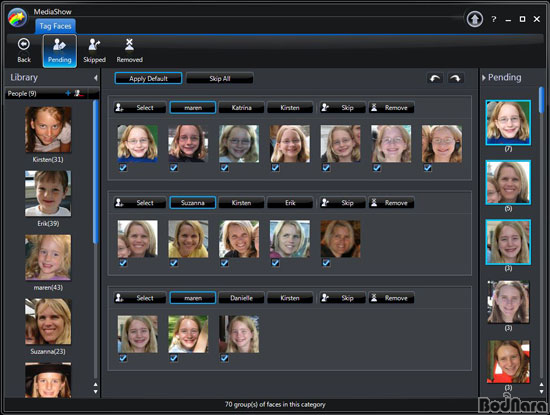
Task: Select the Tag Faces tab
Action: click(55, 26)
